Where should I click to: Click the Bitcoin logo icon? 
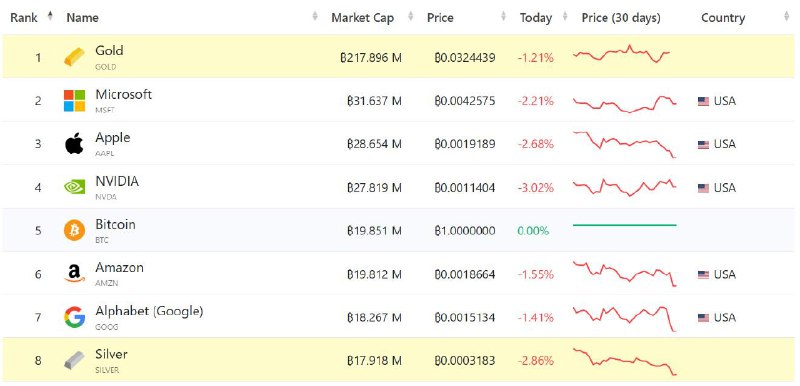pos(74,230)
